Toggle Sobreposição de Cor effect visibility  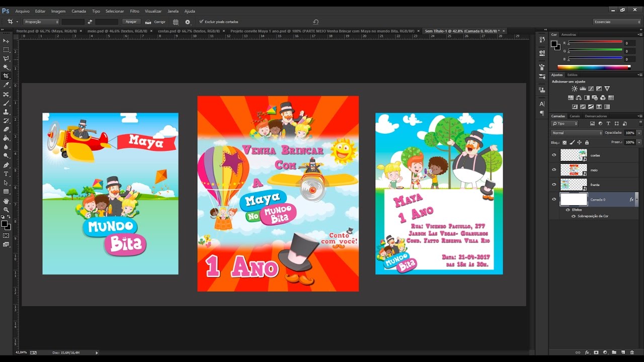pyautogui.click(x=573, y=216)
